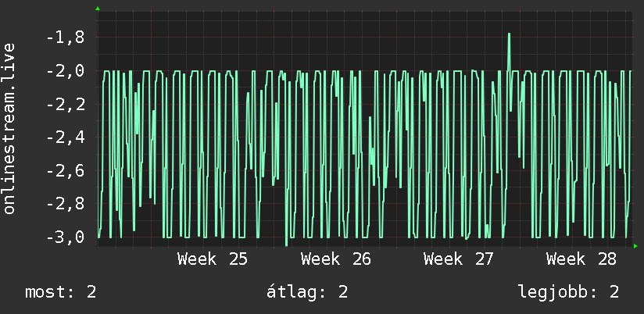Click the green arrow at top of Y axis
This screenshot has width=644, height=314.
click(x=98, y=9)
